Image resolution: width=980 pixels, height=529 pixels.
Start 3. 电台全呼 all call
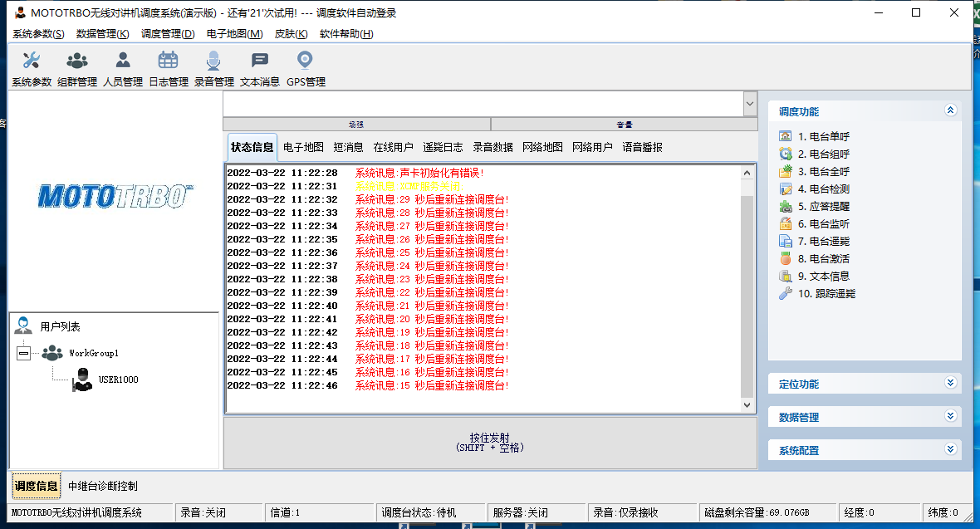pyautogui.click(x=815, y=171)
